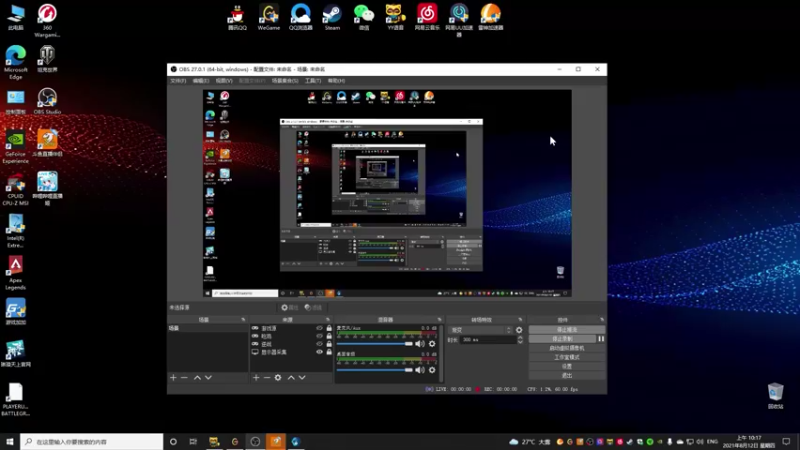Click the transition duration 300 ms field
The width and height of the screenshot is (800, 450).
coord(487,340)
